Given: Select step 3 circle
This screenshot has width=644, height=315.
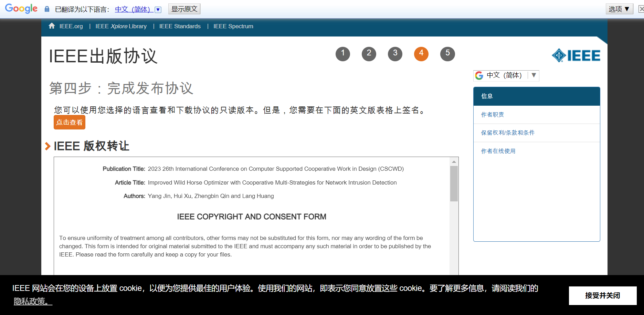Looking at the screenshot, I should pyautogui.click(x=395, y=54).
